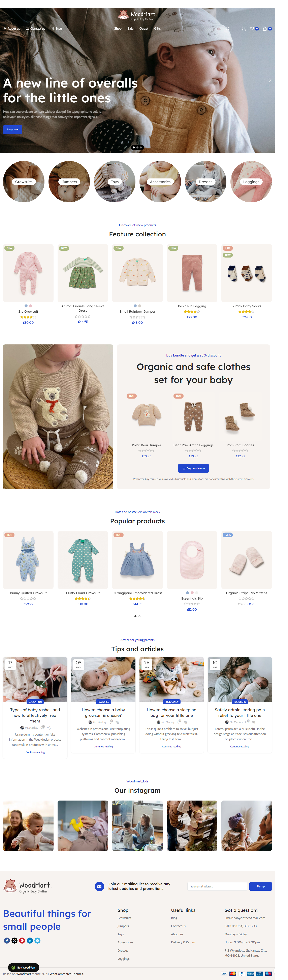Screen dimensions: 288x980
Task: Focus the Your email address field
Action: point(217,886)
